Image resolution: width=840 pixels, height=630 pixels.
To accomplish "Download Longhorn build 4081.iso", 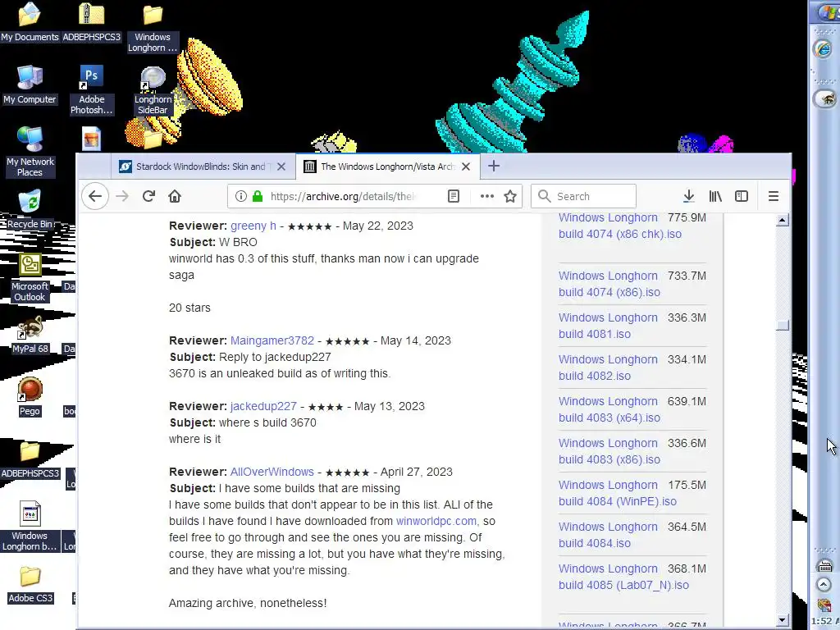I will [608, 326].
